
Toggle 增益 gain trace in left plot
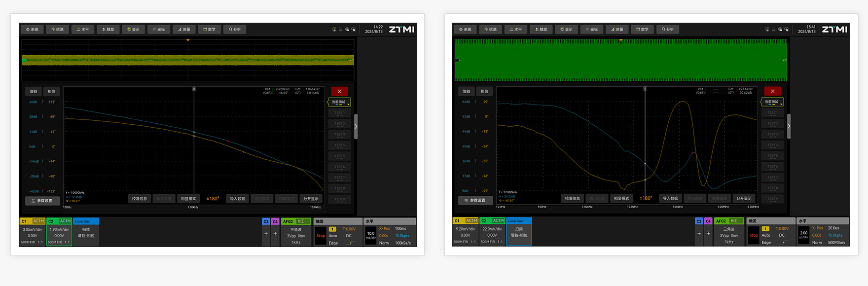[34, 91]
